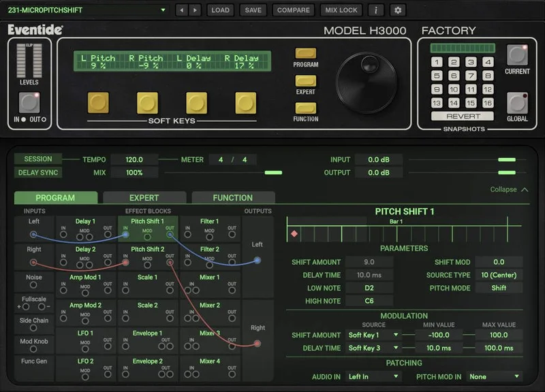Toggle the IN/OUT bypass button under LEVELS

[x=29, y=103]
